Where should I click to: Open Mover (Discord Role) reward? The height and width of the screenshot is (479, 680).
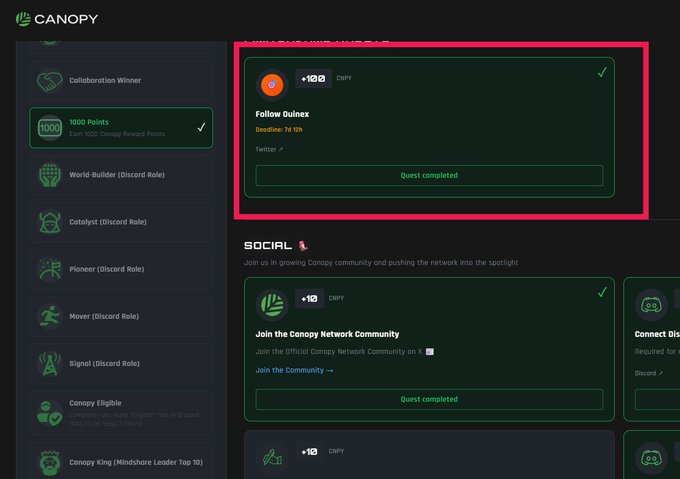[x=121, y=316]
